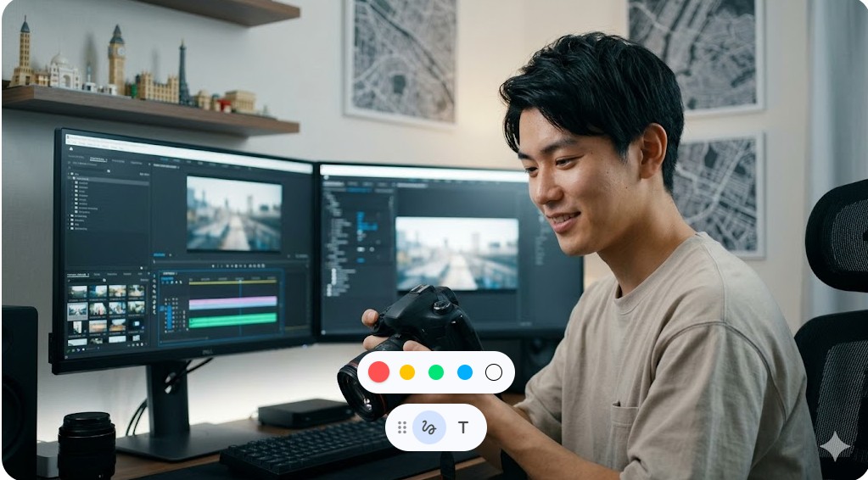Choose the yellow color swatch

[407, 372]
